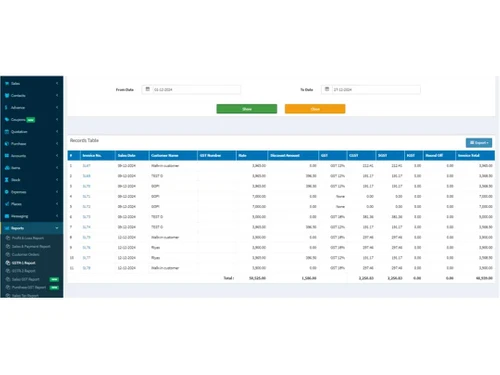Open the Profit & Loss Report page
The image size is (500, 375).
click(x=28, y=238)
